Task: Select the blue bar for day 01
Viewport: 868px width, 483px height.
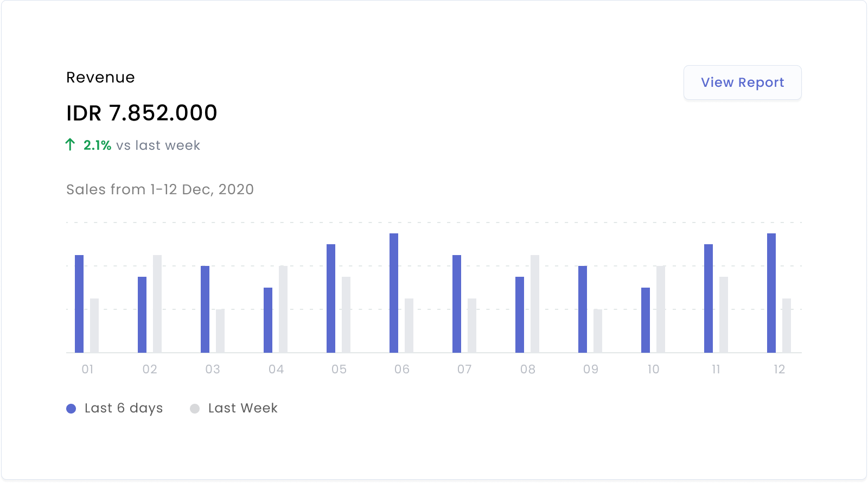Action: tap(79, 304)
